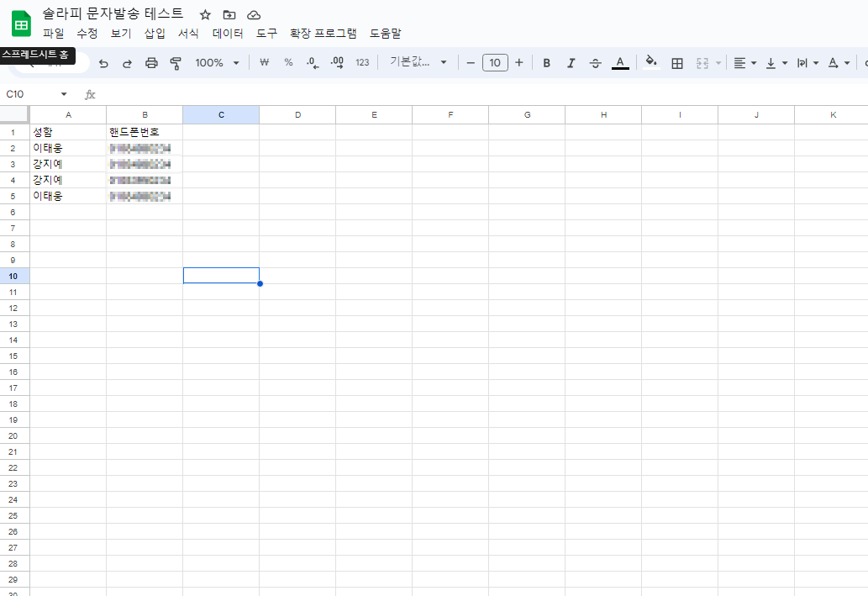Click the select-all corner box
The image size is (868, 596).
(x=13, y=114)
